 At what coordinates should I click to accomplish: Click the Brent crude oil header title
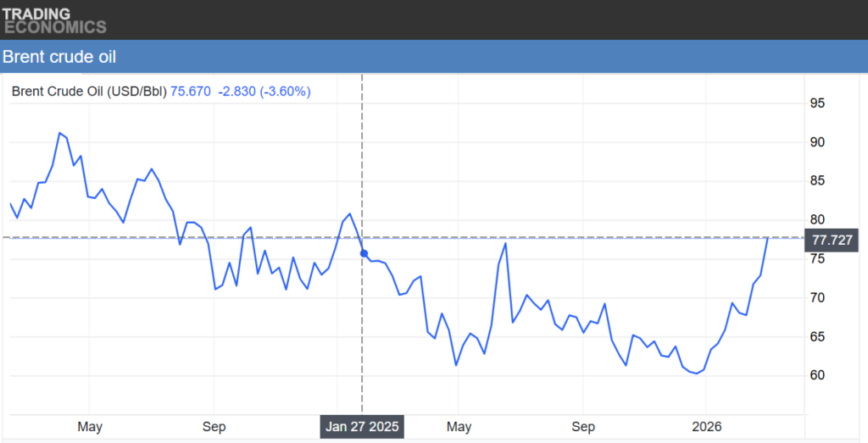pos(59,58)
